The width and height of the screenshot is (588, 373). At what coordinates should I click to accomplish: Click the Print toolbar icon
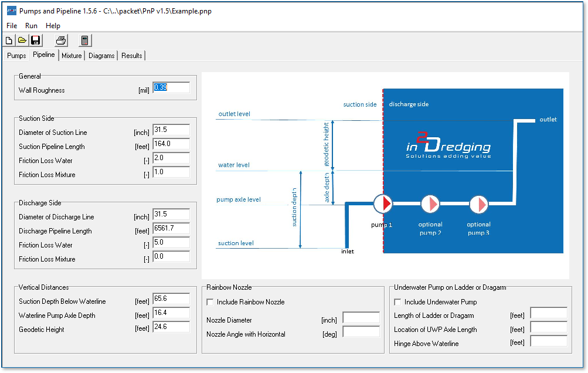(x=61, y=40)
